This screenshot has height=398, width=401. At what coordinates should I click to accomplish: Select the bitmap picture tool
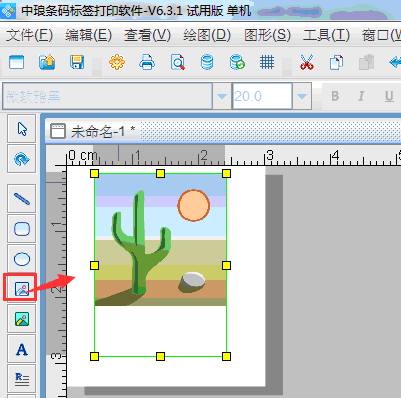tap(22, 319)
